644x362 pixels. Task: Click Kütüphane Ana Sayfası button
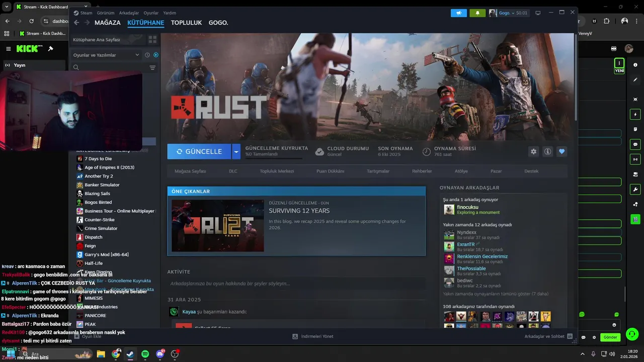(x=109, y=39)
